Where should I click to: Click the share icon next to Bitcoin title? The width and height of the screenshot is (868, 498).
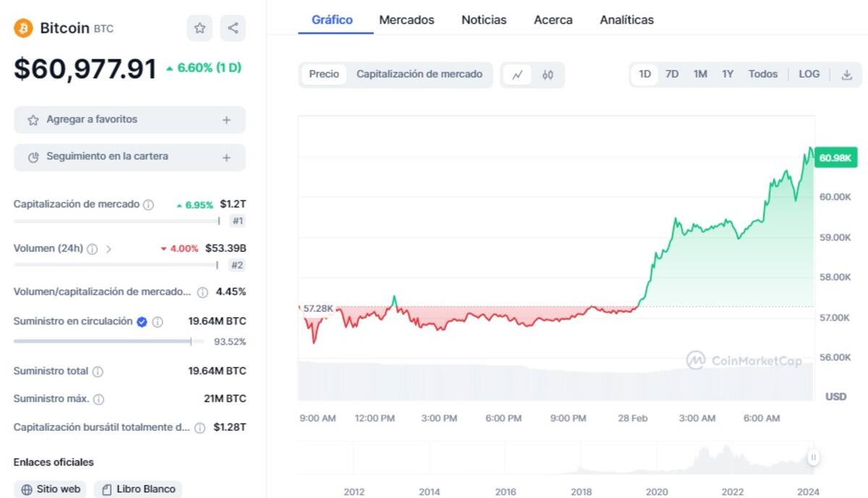pyautogui.click(x=233, y=28)
